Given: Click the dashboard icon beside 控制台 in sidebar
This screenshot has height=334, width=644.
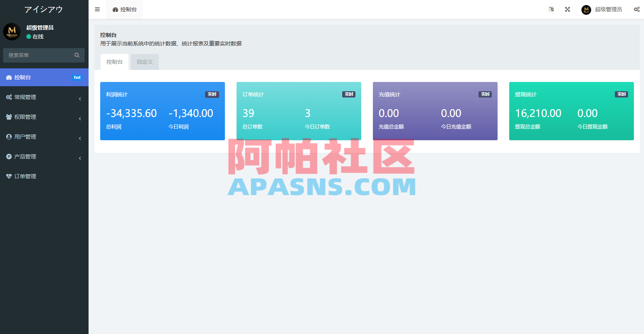Looking at the screenshot, I should [x=9, y=78].
